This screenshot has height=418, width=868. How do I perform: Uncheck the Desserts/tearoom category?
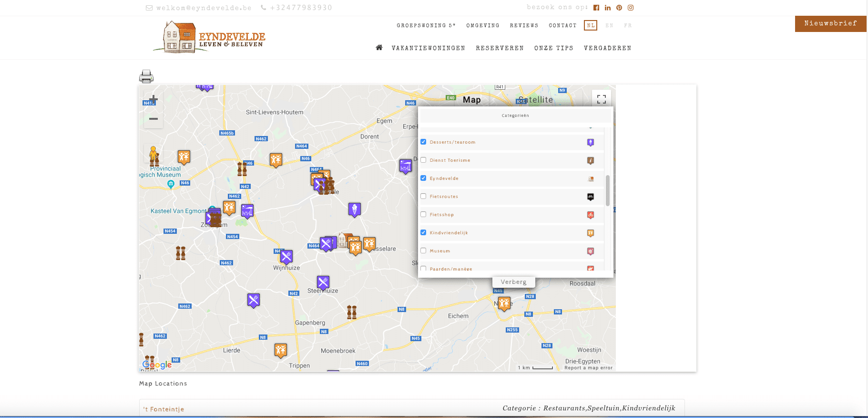tap(423, 142)
